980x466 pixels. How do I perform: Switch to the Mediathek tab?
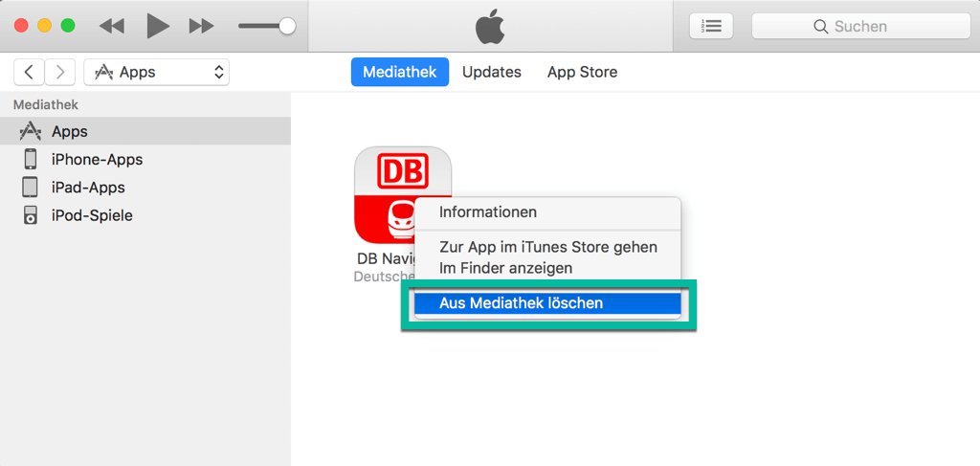coord(400,72)
